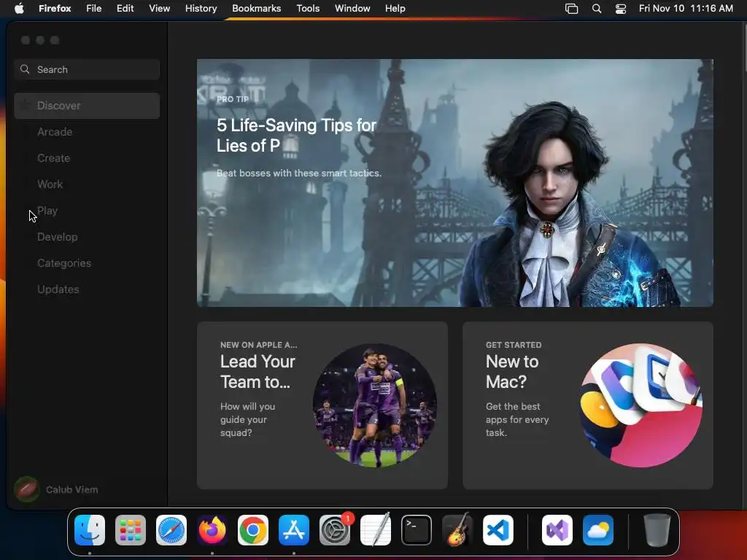Open the Edit menu
Viewport: 747px width, 560px height.
pos(125,8)
